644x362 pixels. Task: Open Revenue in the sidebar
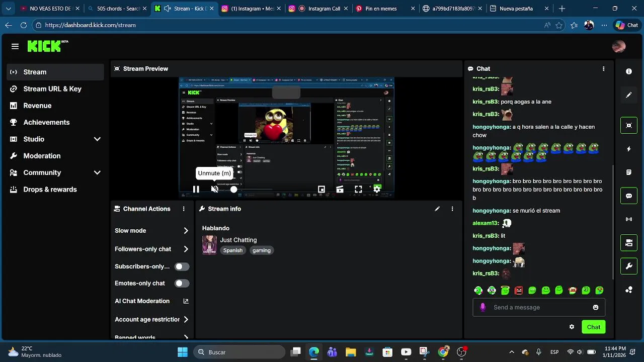(x=56, y=106)
